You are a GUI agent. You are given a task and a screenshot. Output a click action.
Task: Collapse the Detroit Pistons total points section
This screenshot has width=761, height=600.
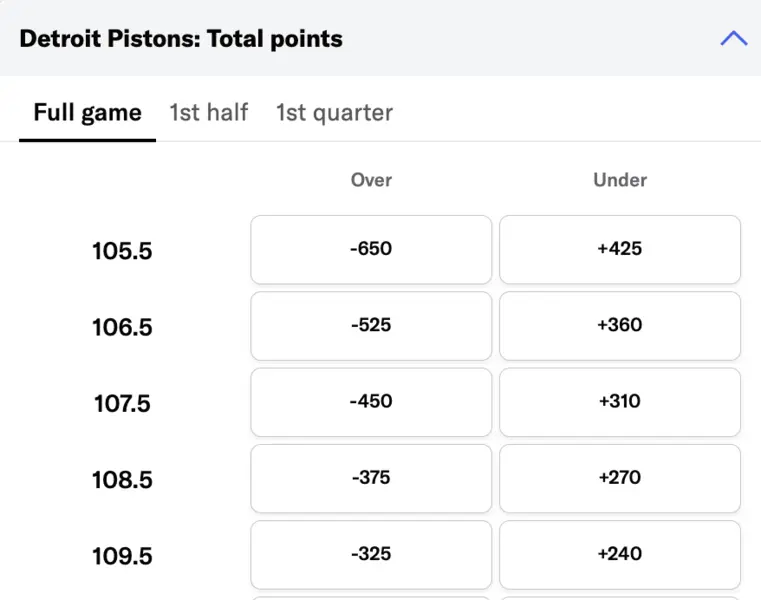(733, 39)
